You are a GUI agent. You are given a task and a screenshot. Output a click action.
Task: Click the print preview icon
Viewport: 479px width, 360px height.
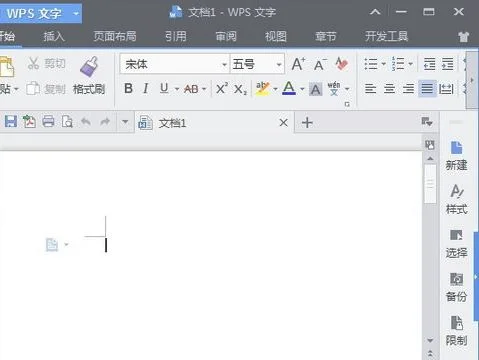67,122
